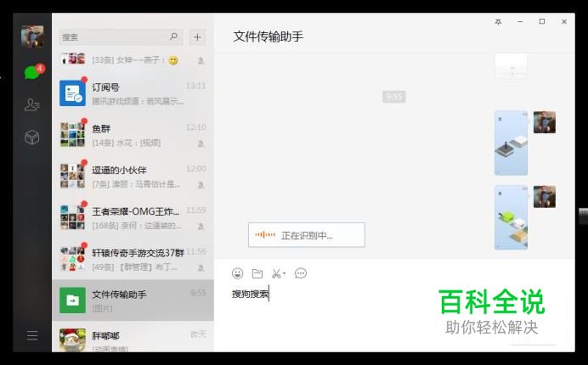The height and width of the screenshot is (365, 588).
Task: Click the plus button to start group chat
Action: coord(197,37)
